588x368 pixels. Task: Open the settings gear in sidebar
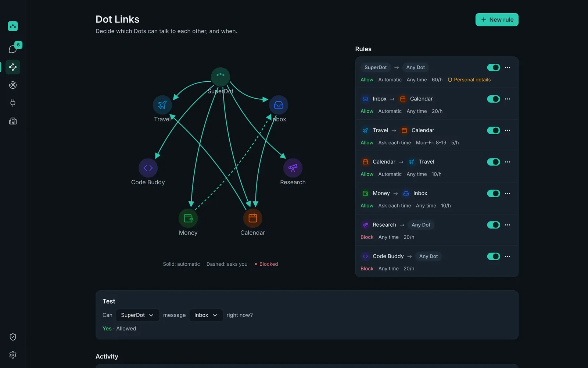coord(13,355)
